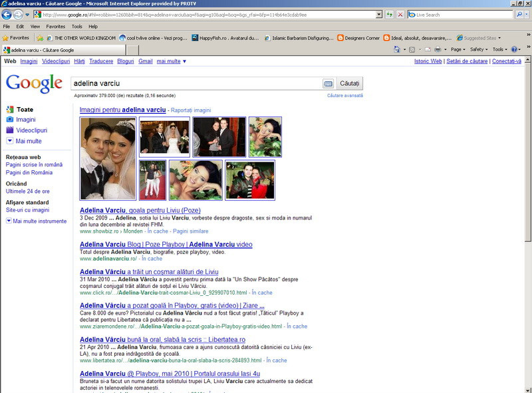Screen dimensions: 532x393
Task: Click the browser Back arrow button
Action: [x=7, y=15]
